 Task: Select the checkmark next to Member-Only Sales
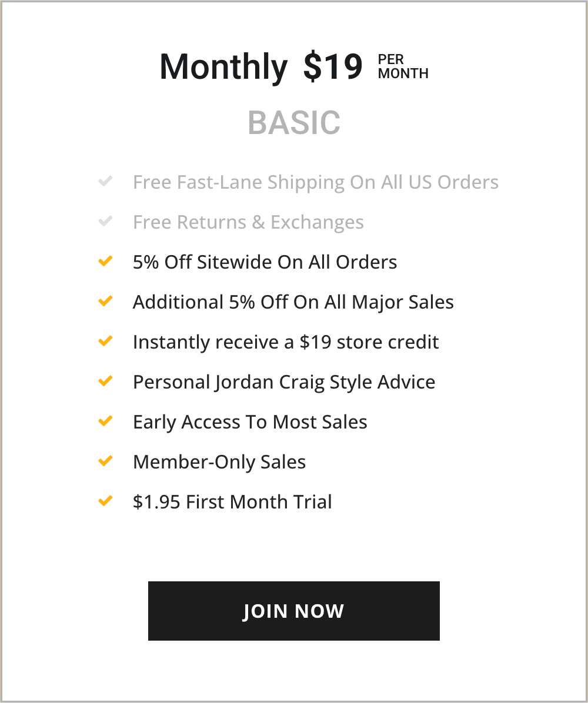(x=105, y=460)
